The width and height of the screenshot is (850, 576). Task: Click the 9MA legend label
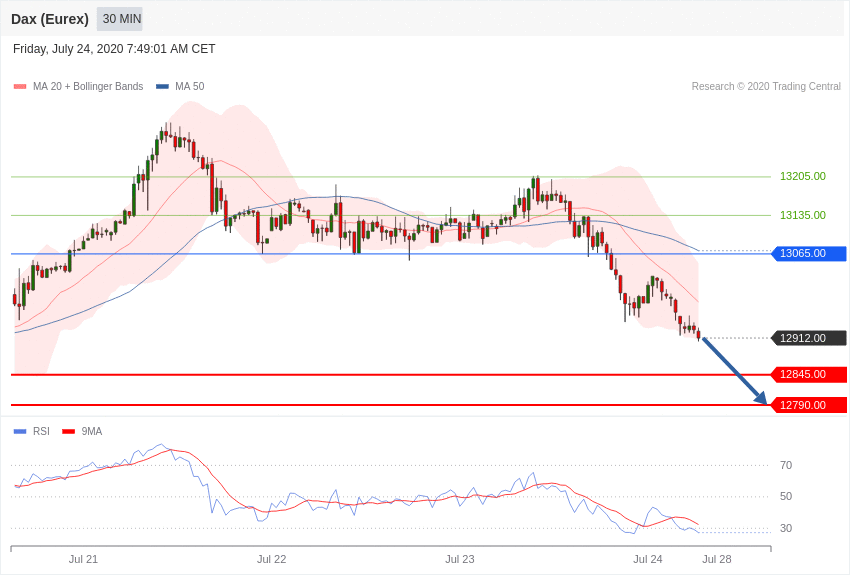click(x=92, y=431)
